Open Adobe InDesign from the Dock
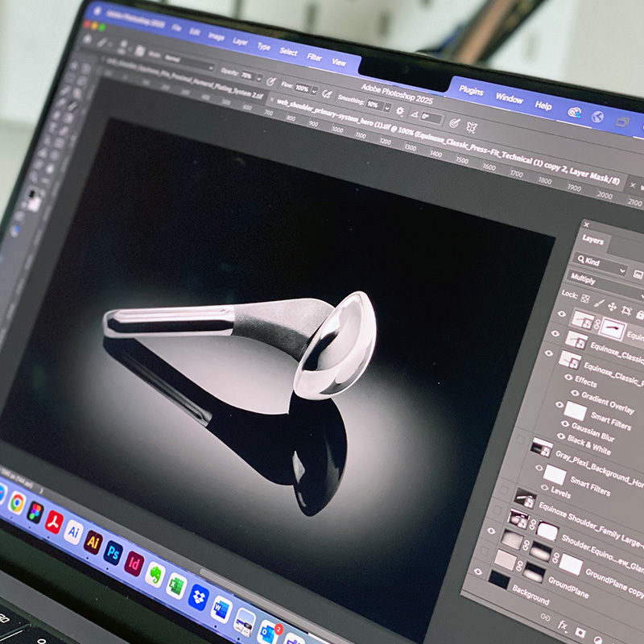The image size is (644, 644). point(134,563)
